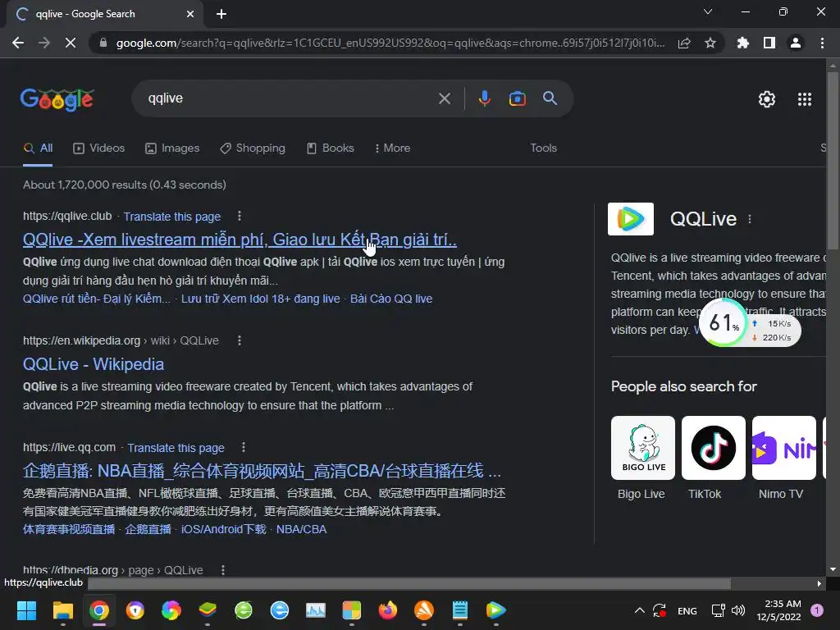Click the vertical page scrollbar thumb

coord(833,161)
